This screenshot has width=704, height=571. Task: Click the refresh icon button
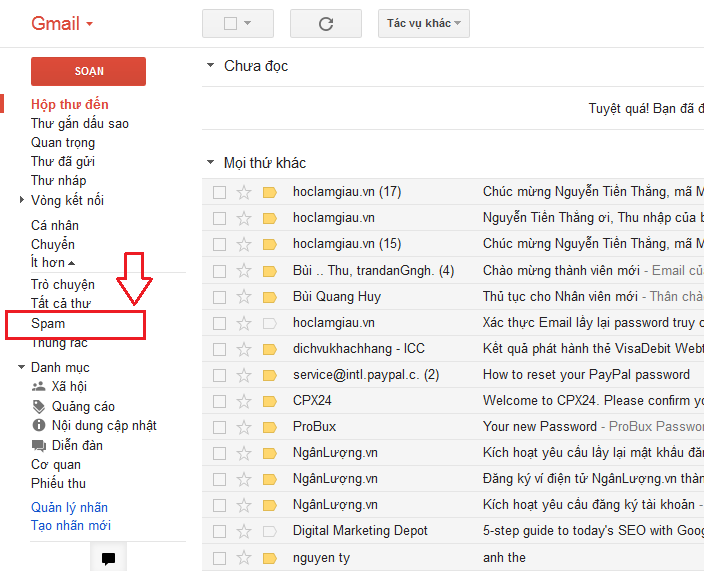(326, 24)
